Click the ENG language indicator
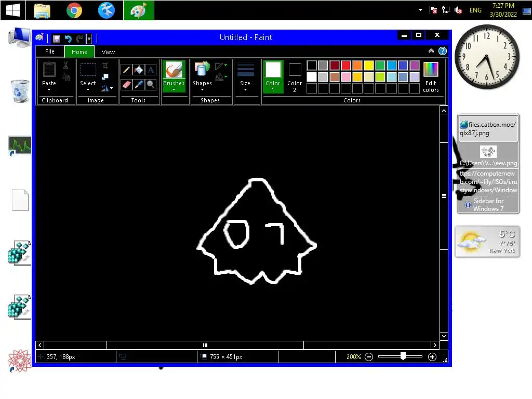 tap(475, 10)
